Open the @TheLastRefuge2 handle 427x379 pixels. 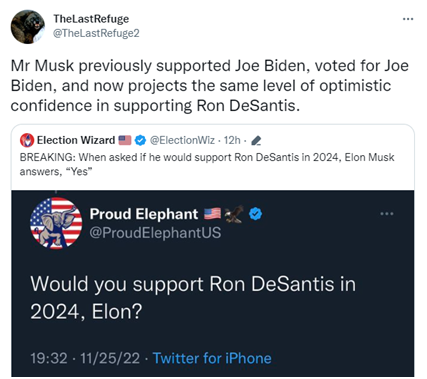pyautogui.click(x=96, y=33)
